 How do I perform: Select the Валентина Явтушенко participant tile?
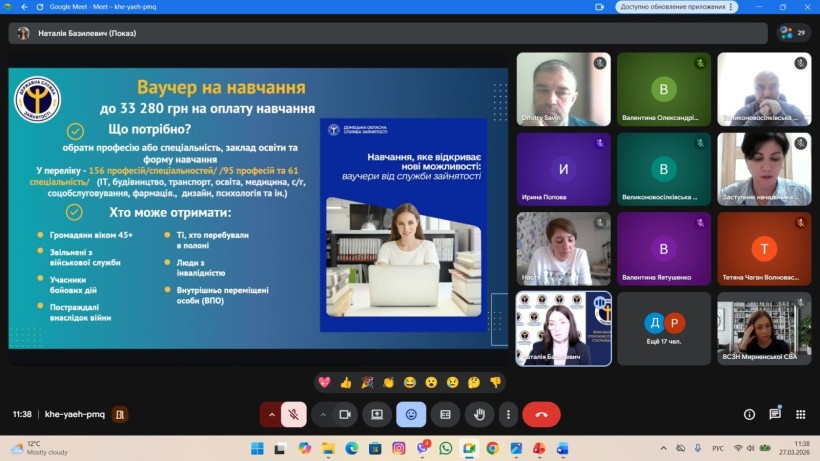[x=664, y=249]
